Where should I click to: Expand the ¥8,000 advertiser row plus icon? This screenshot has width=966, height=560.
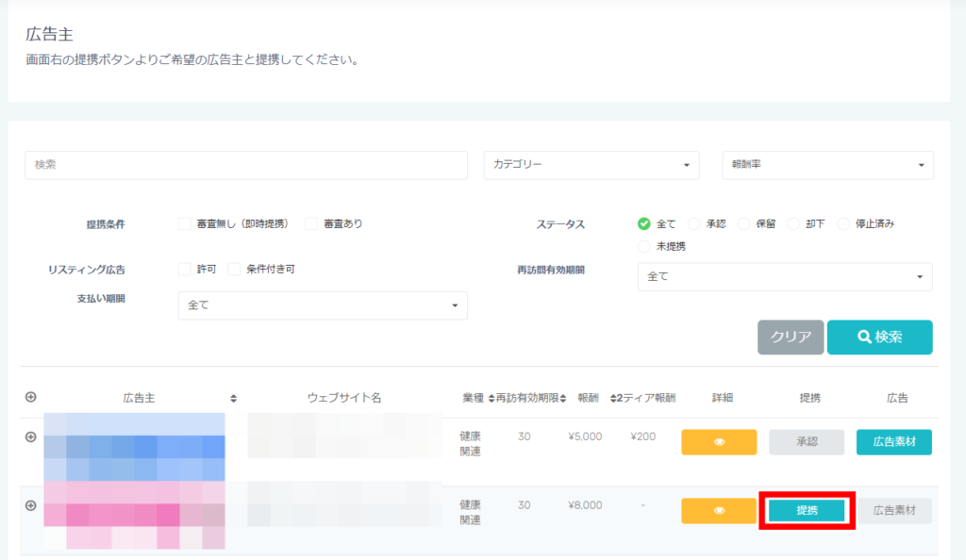click(x=31, y=505)
